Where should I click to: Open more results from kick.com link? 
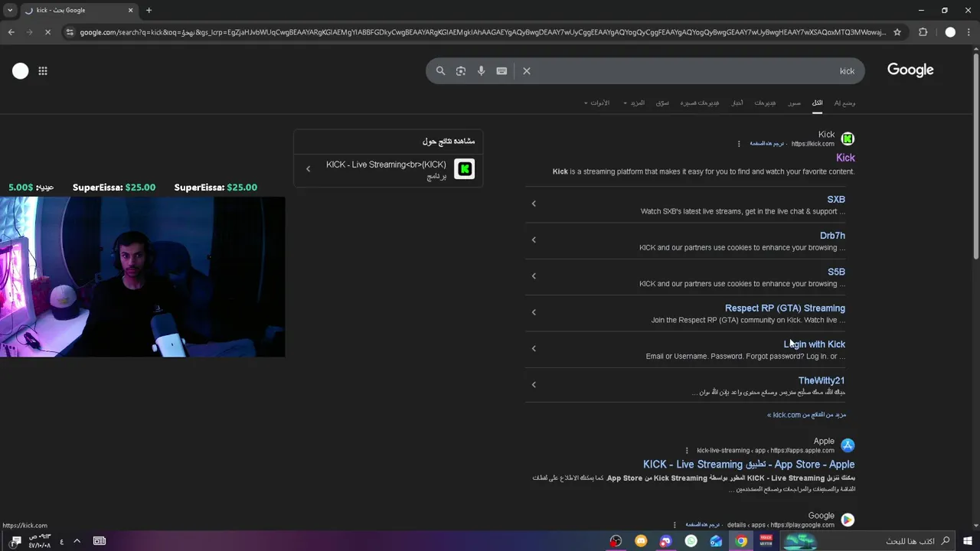point(806,415)
